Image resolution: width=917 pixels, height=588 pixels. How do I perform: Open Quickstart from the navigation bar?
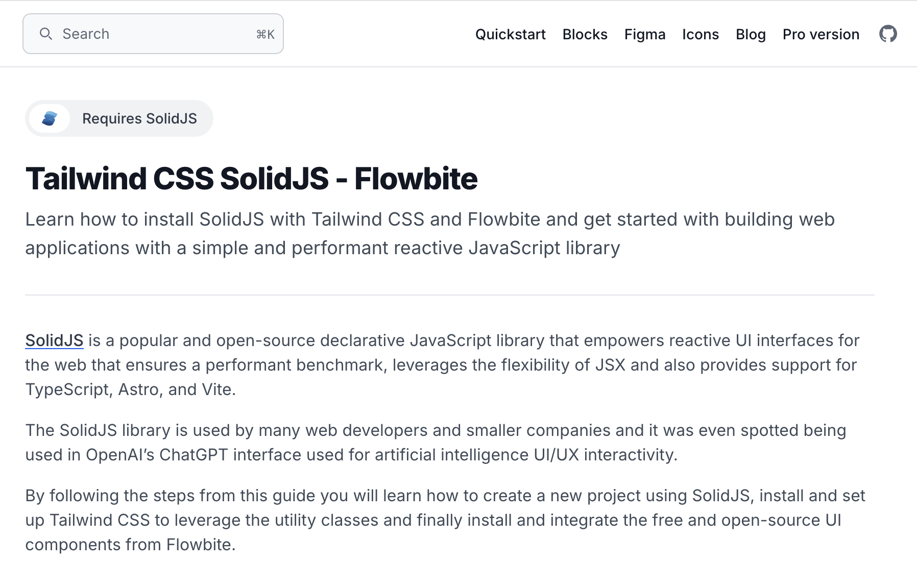pos(510,34)
